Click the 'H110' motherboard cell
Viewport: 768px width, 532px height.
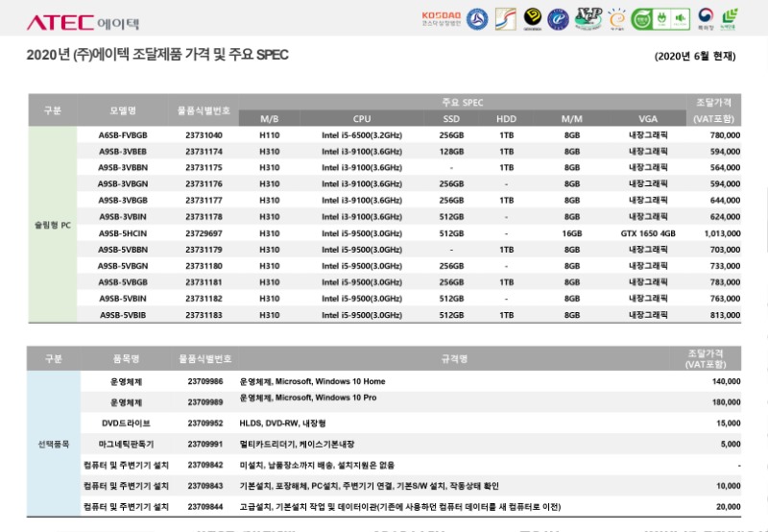click(x=270, y=135)
